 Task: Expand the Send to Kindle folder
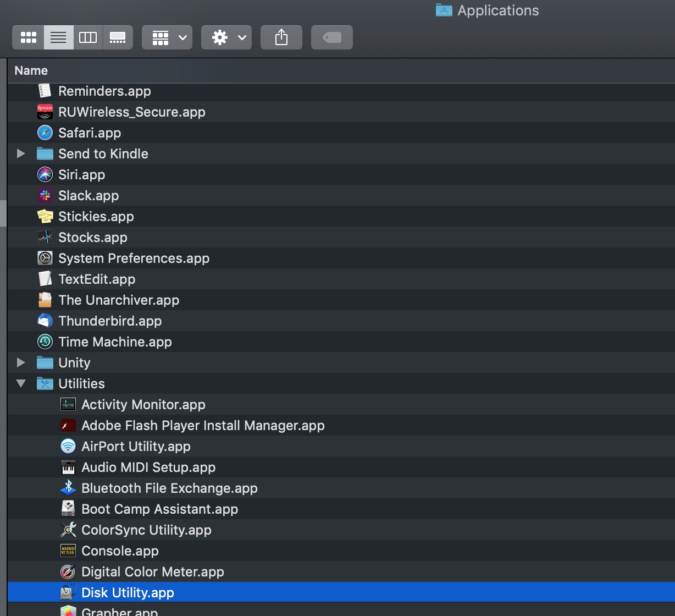coord(21,153)
